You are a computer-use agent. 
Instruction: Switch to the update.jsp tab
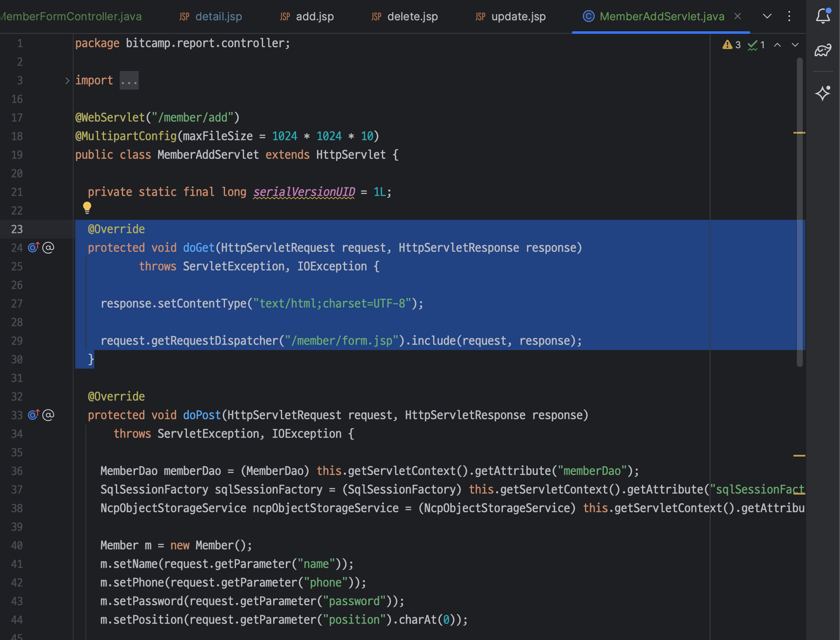click(518, 16)
